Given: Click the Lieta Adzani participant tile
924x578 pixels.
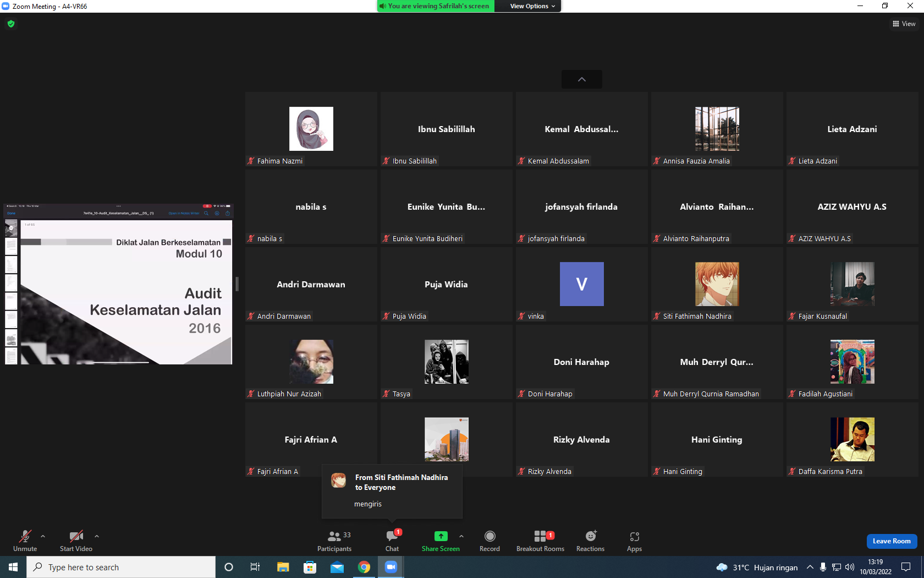Looking at the screenshot, I should click(852, 129).
